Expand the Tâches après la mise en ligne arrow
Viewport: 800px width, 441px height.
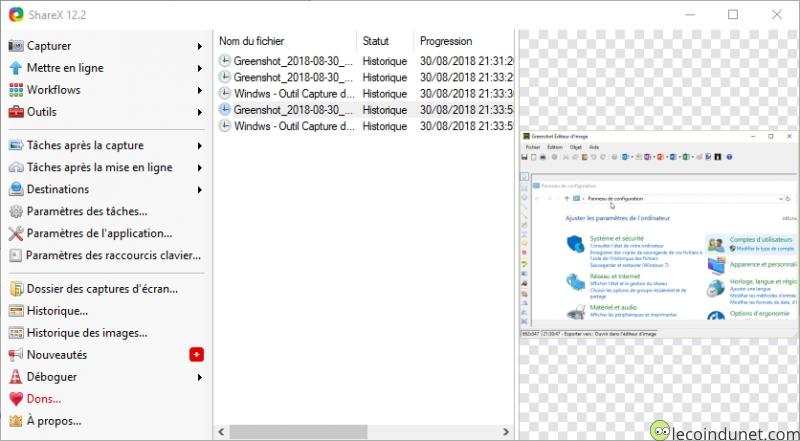[200, 168]
